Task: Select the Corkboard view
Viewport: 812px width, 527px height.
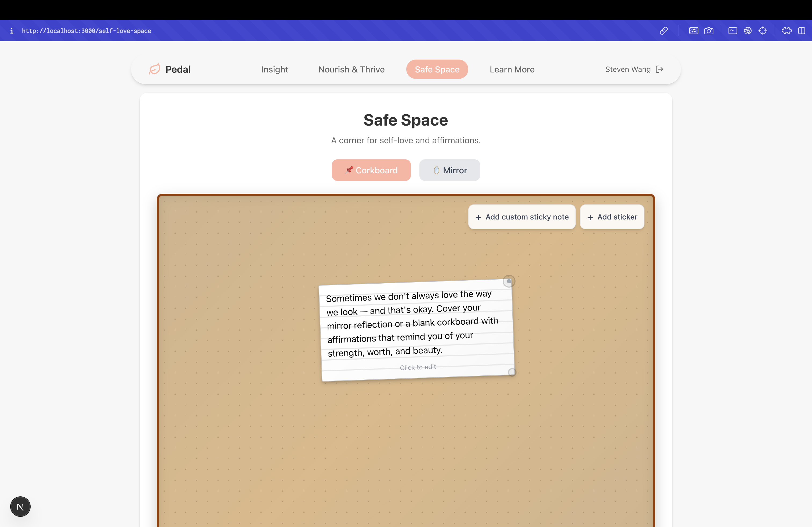Action: [x=371, y=170]
